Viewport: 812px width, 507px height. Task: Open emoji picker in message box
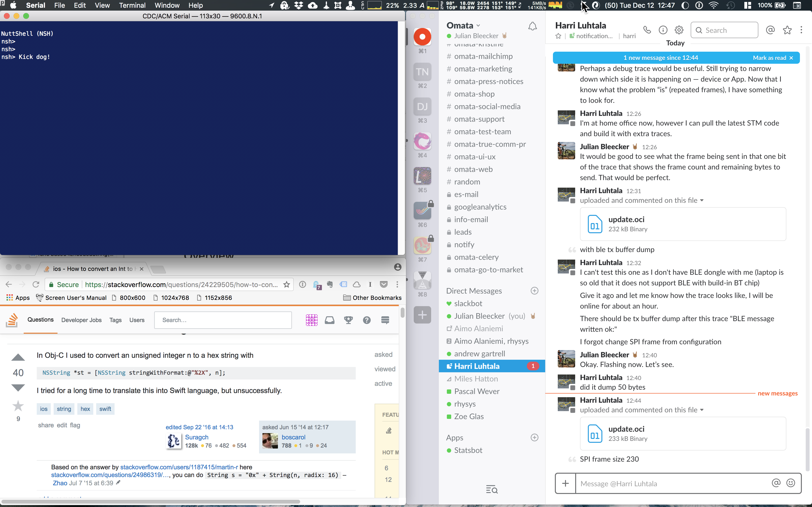pos(791,483)
